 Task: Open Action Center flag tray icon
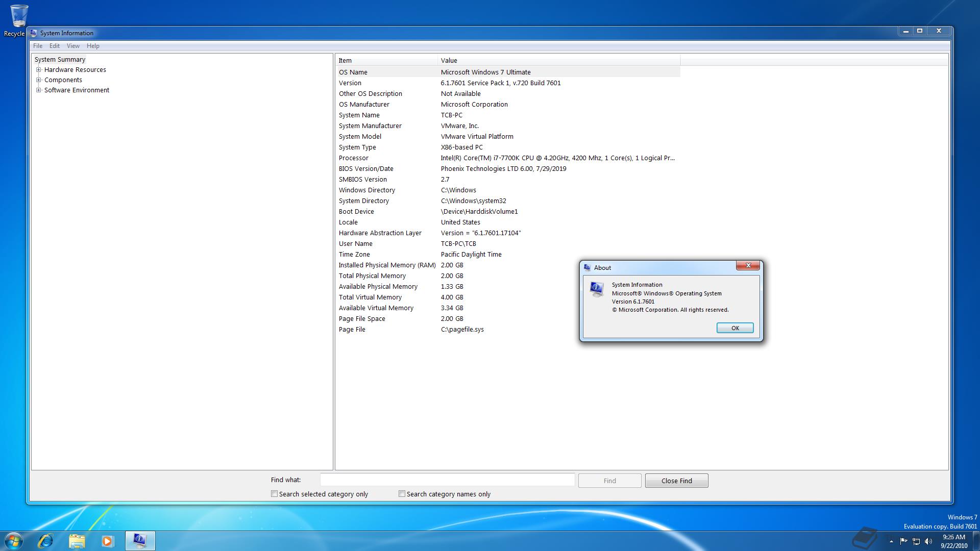[903, 541]
